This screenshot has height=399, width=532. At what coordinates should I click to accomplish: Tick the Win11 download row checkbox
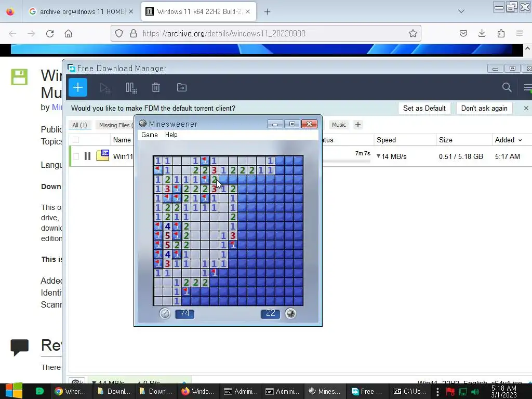tap(76, 156)
